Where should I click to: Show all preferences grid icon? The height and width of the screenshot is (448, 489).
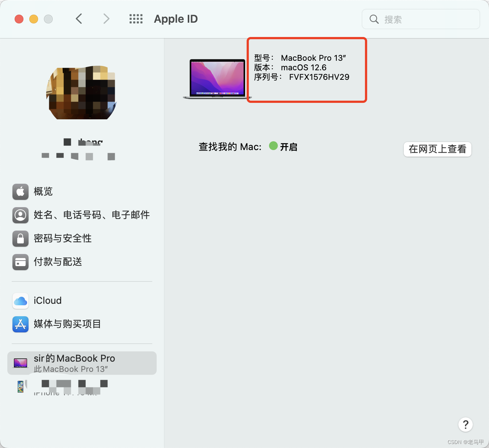136,19
